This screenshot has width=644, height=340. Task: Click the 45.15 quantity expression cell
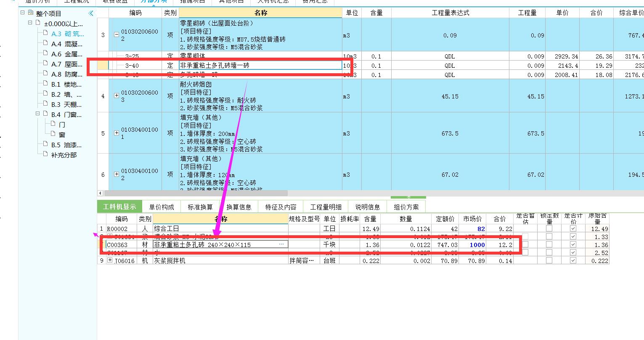click(x=450, y=96)
